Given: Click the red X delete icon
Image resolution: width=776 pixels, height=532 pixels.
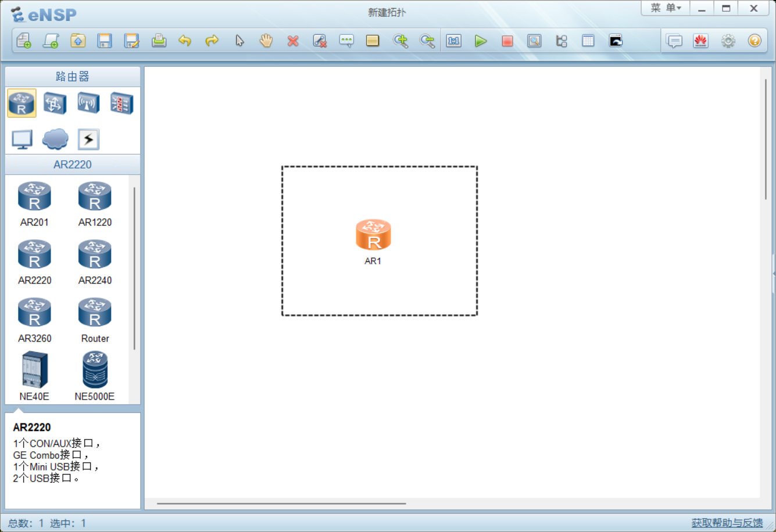Looking at the screenshot, I should pyautogui.click(x=293, y=41).
